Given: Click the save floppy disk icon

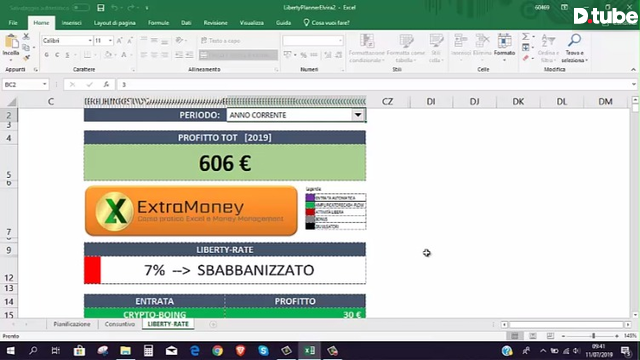Looking at the screenshot, I should pos(100,8).
